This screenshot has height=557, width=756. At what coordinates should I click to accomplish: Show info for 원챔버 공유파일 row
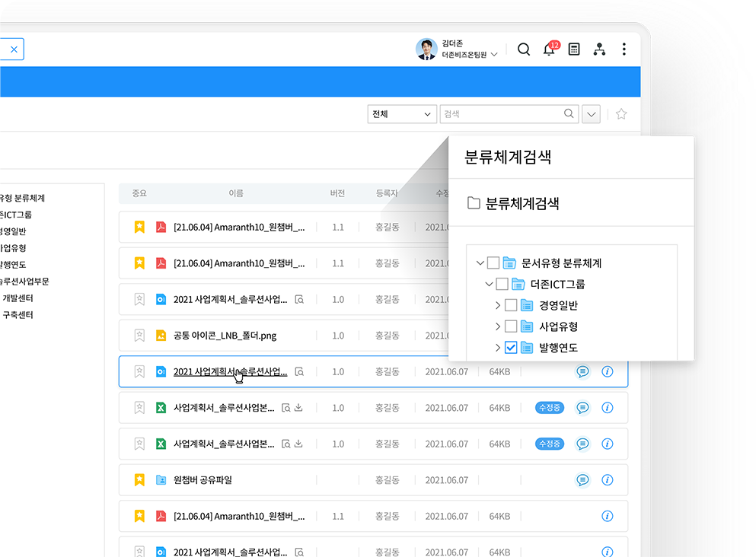click(x=607, y=480)
